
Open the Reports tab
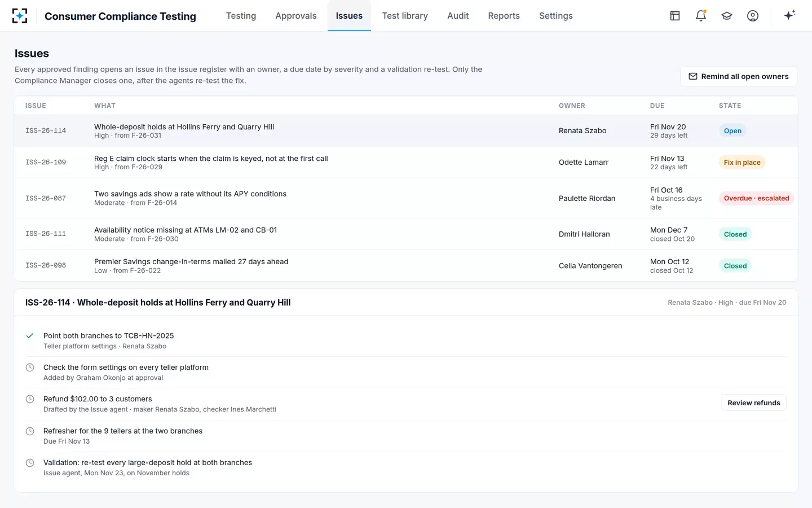(x=504, y=16)
